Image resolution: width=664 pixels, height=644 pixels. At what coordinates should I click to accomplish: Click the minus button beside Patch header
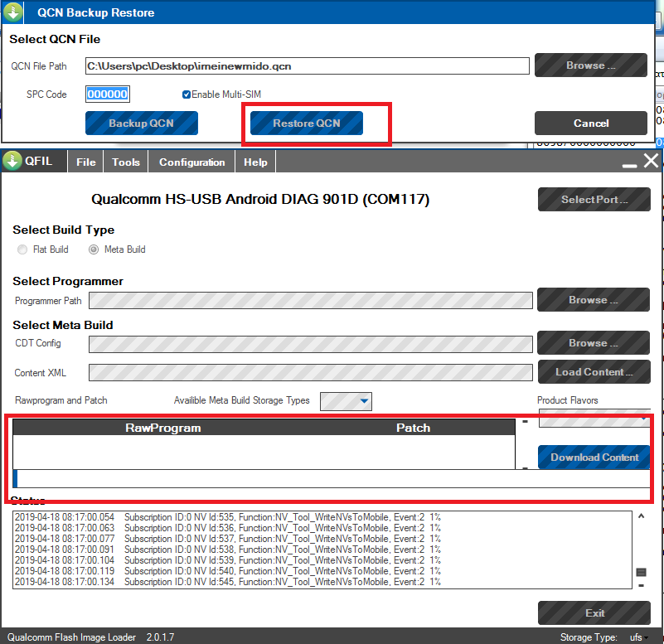click(524, 422)
